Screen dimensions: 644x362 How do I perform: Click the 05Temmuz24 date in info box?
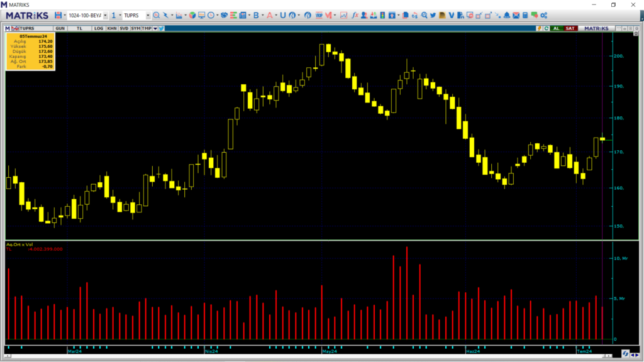(33, 36)
